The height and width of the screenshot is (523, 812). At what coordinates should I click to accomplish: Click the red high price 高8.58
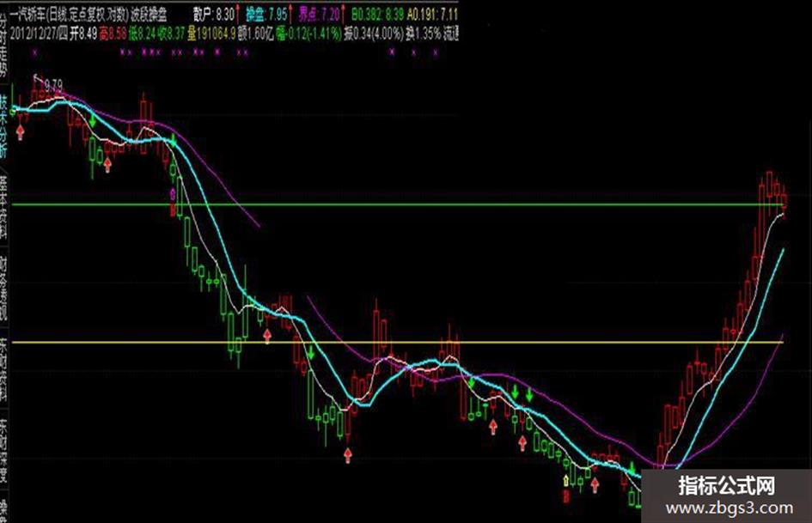click(x=113, y=34)
